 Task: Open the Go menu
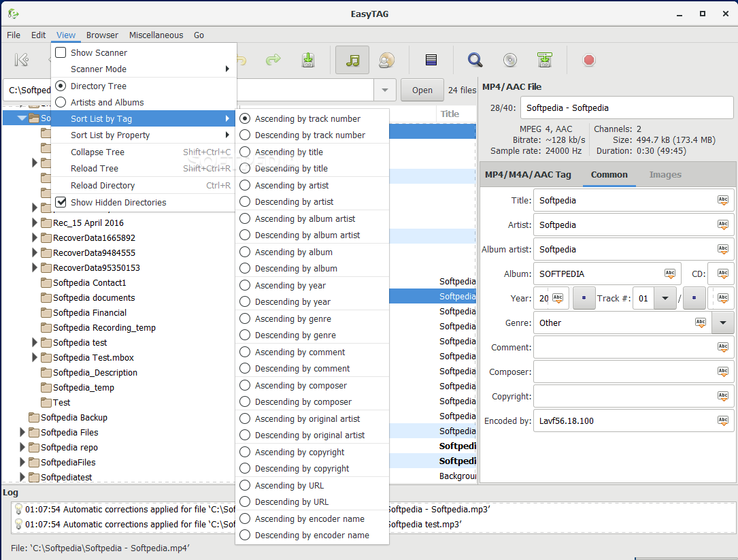199,35
